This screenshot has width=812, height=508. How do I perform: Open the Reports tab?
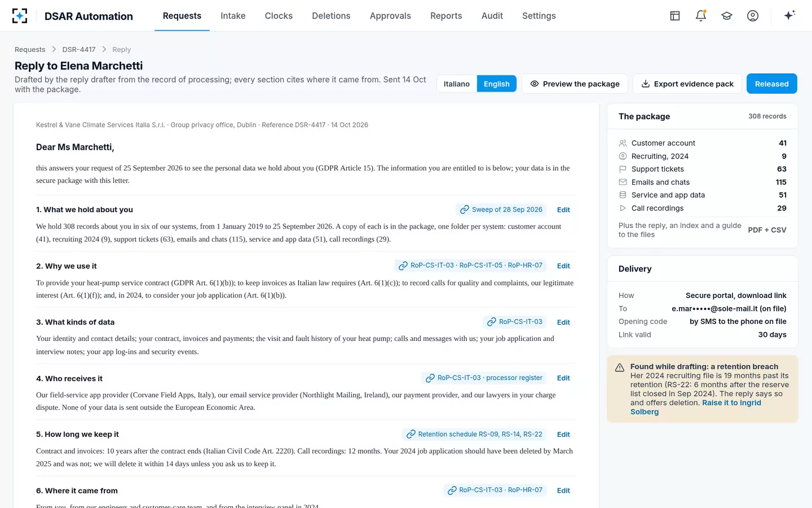[x=446, y=16]
